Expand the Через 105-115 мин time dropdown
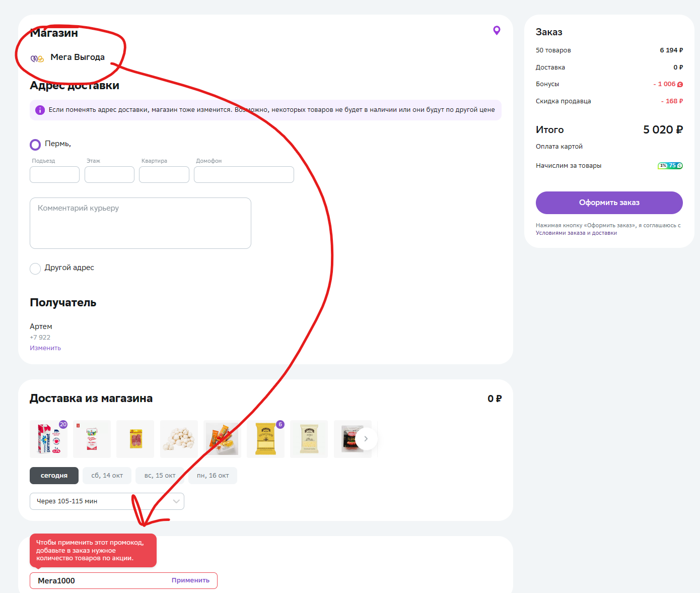This screenshot has width=700, height=593. click(x=107, y=501)
